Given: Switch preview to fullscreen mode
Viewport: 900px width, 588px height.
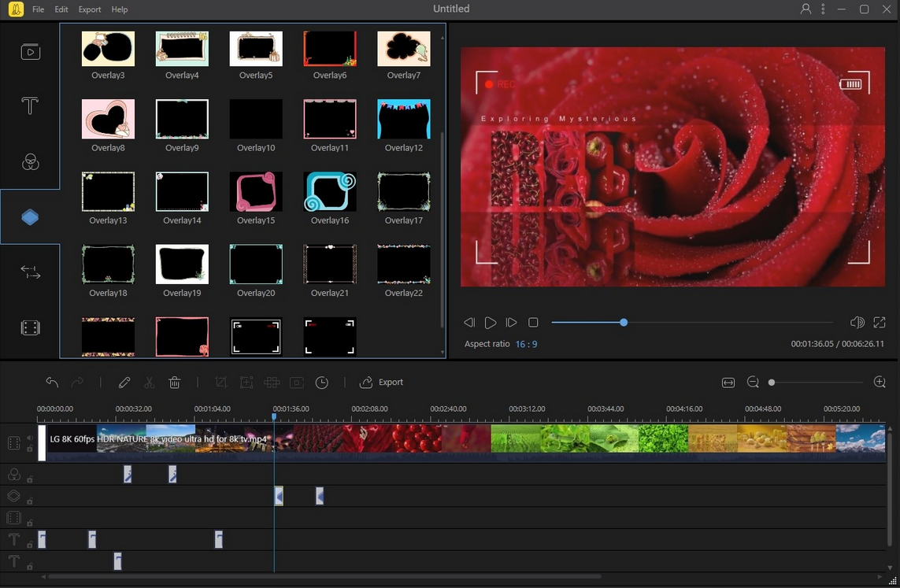Looking at the screenshot, I should click(880, 323).
